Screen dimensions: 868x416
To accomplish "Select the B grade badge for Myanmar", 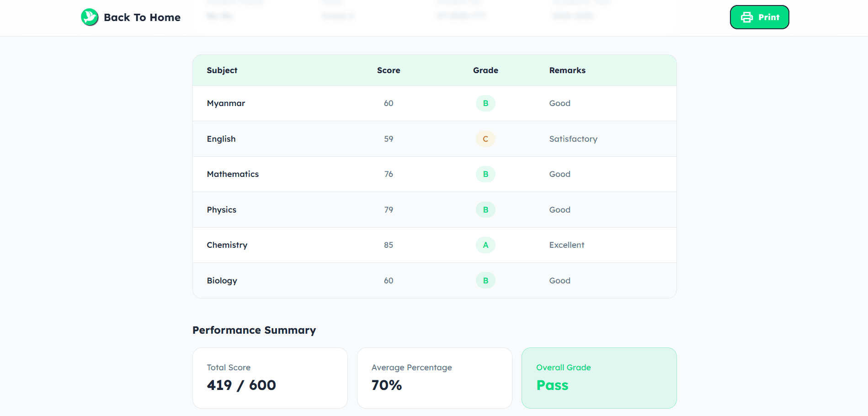I will pos(485,103).
